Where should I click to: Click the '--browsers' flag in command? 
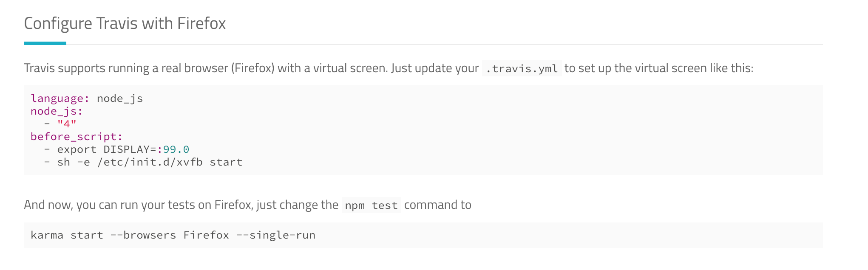point(143,235)
